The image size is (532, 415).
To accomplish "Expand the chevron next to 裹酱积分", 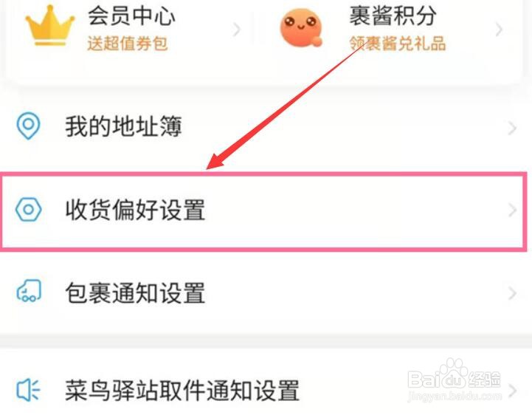I will pyautogui.click(x=499, y=30).
